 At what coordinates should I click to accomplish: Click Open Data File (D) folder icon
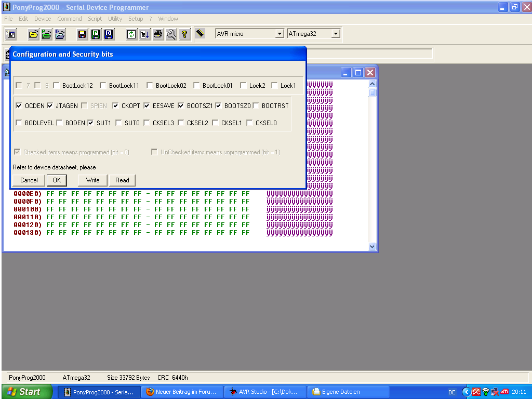60,34
